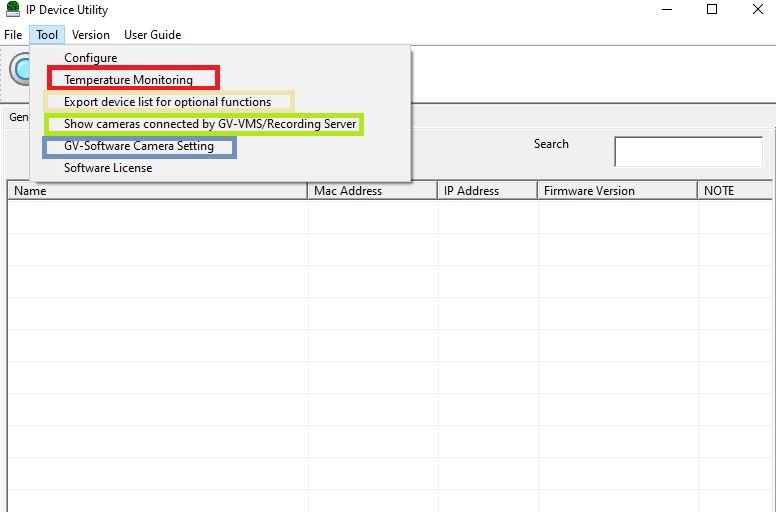Open the File menu
The width and height of the screenshot is (776, 512).
tap(13, 35)
